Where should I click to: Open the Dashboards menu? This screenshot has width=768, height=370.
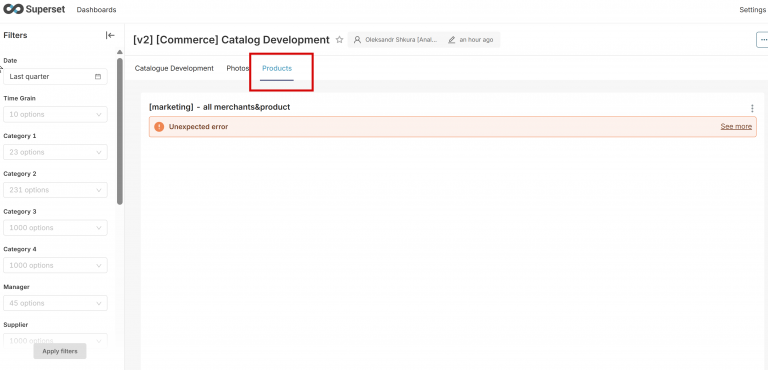tap(96, 10)
